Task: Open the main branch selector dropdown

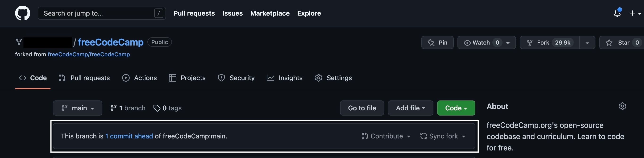Action: [78, 108]
